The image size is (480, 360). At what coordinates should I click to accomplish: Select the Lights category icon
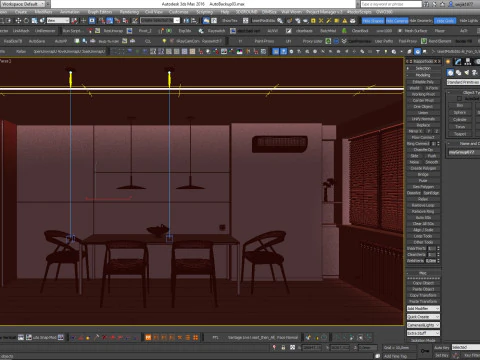pos(467,72)
